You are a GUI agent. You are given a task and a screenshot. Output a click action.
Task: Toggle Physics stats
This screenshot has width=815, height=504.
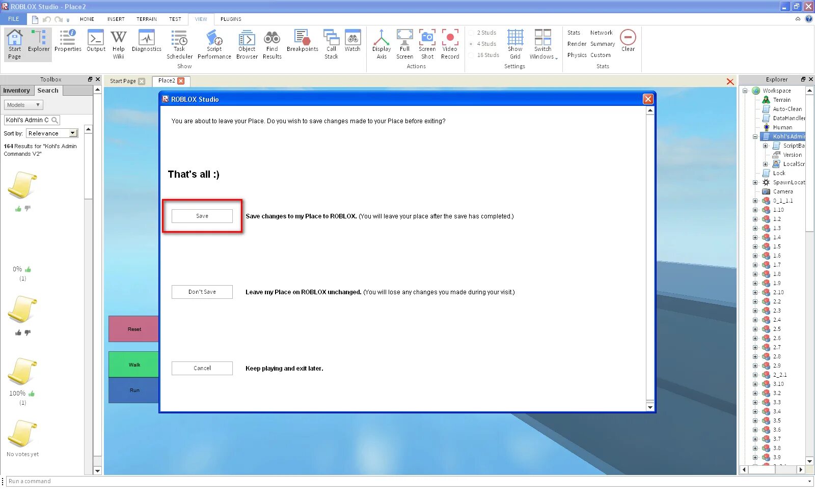(x=577, y=55)
